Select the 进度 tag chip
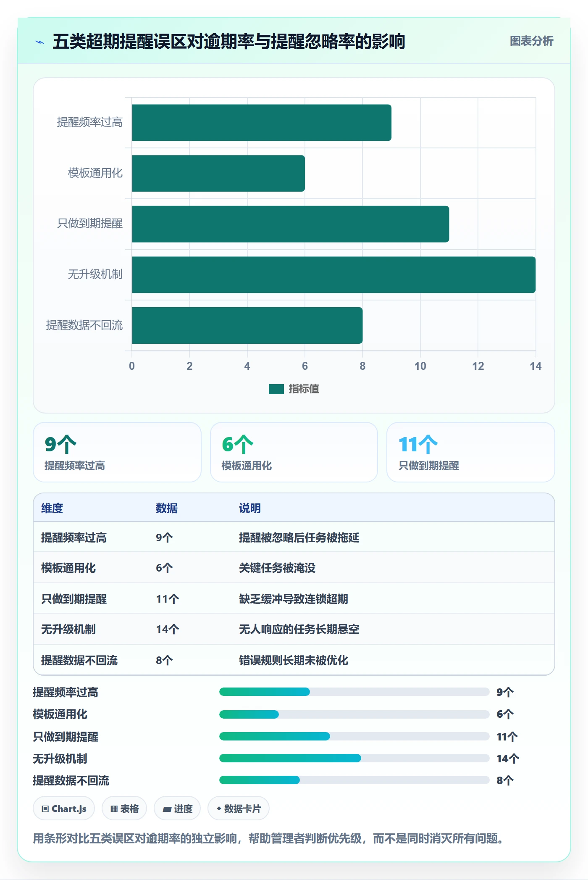Image resolution: width=588 pixels, height=880 pixels. click(x=177, y=809)
